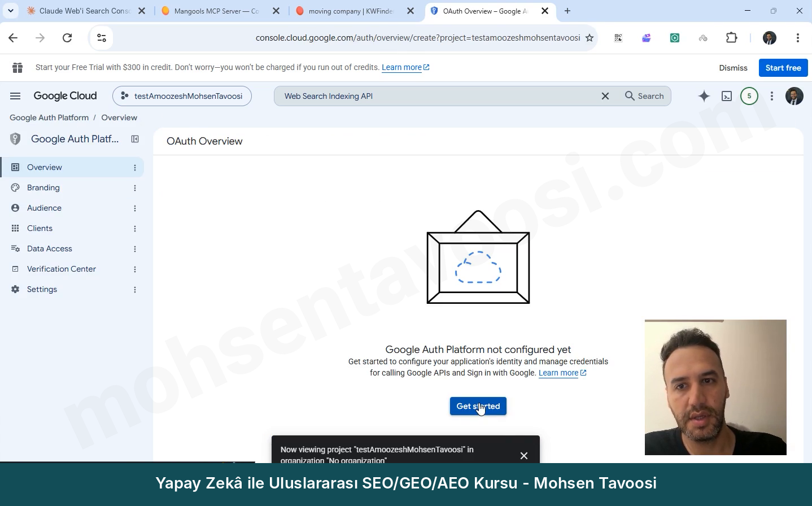The width and height of the screenshot is (812, 506).
Task: Click the green square extension icon
Action: click(x=675, y=38)
